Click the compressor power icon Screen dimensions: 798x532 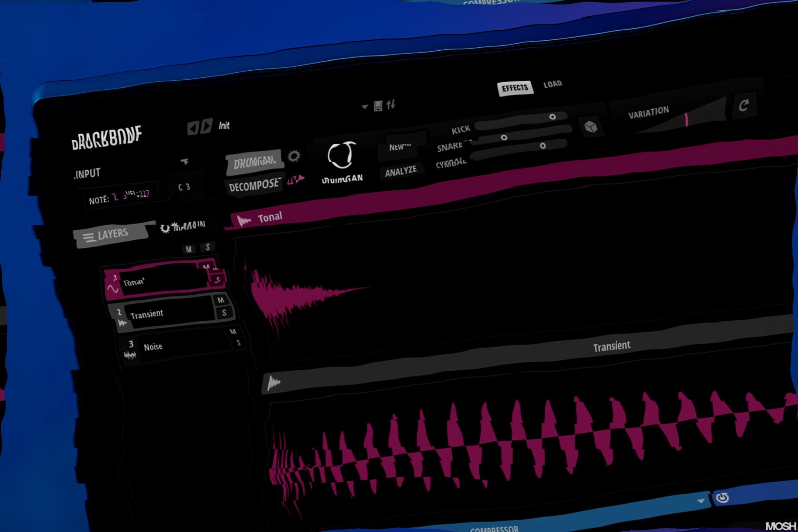[x=722, y=497]
